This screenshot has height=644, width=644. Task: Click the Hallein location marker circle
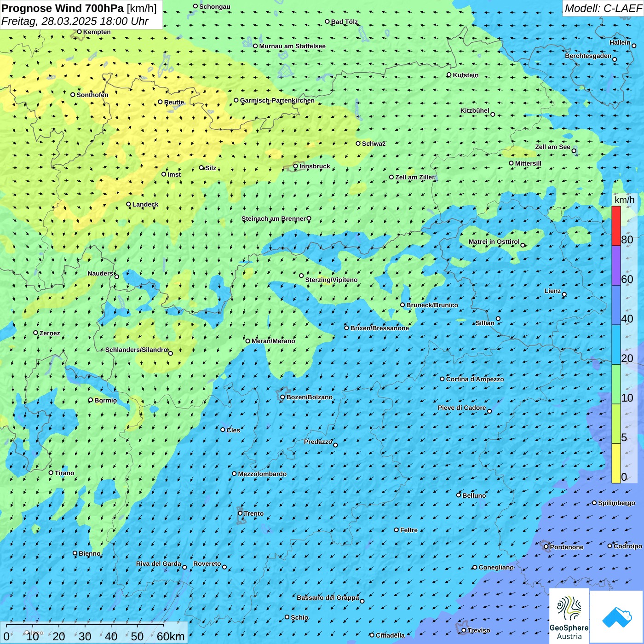(x=634, y=46)
